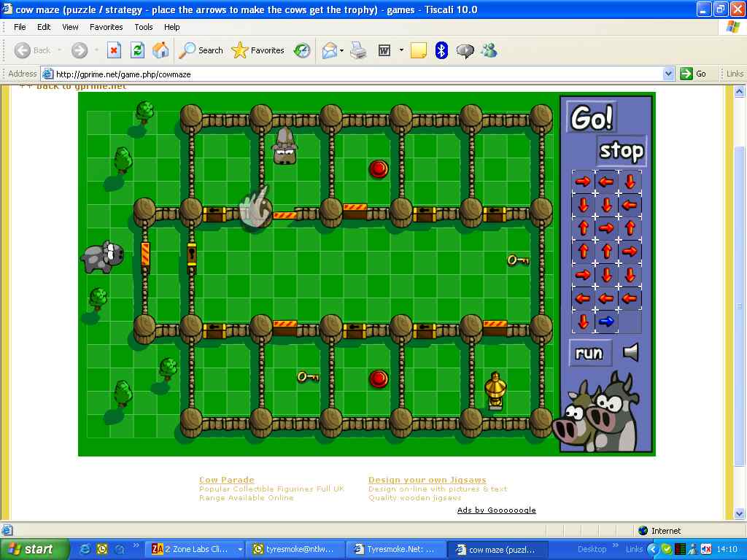Open the Discuss speech bubble icon
The image size is (747, 560).
465,50
